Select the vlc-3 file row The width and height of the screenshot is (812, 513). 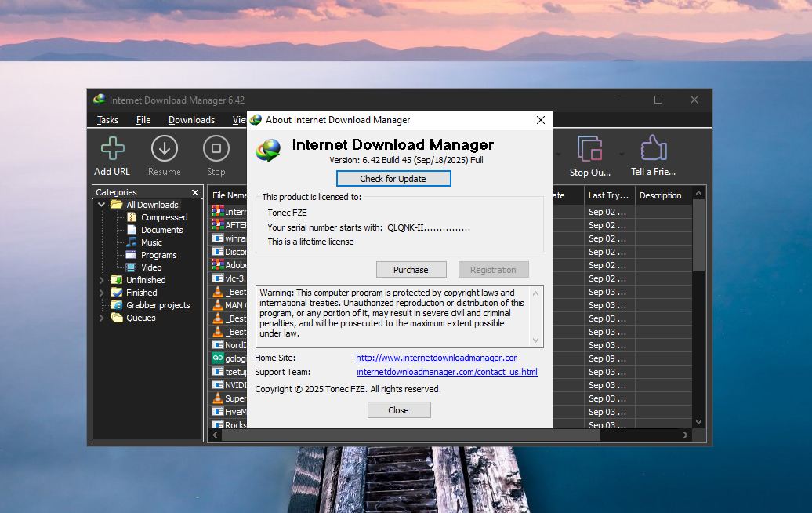tap(229, 278)
